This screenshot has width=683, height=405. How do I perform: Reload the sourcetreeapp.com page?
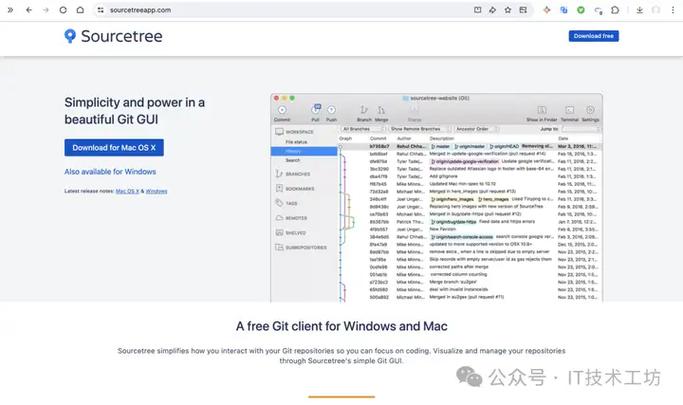63,10
